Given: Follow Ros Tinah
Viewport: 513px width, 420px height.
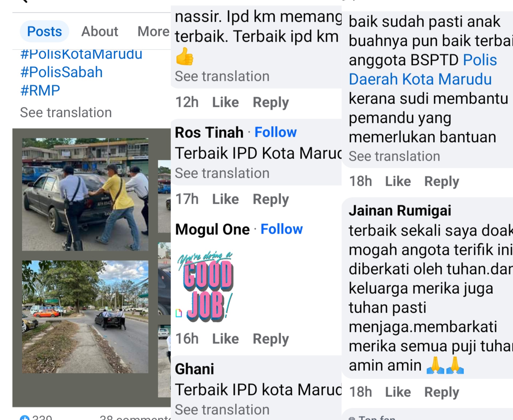Looking at the screenshot, I should coord(275,132).
